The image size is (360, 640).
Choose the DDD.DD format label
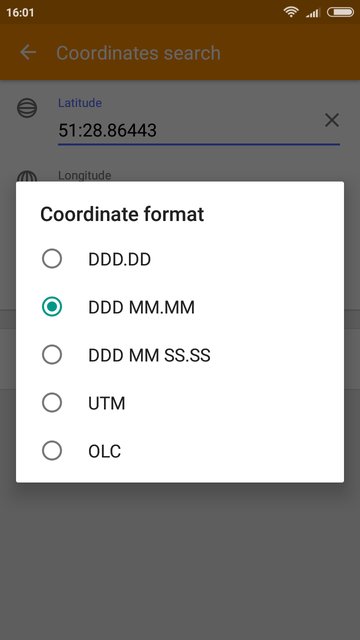[x=120, y=260]
